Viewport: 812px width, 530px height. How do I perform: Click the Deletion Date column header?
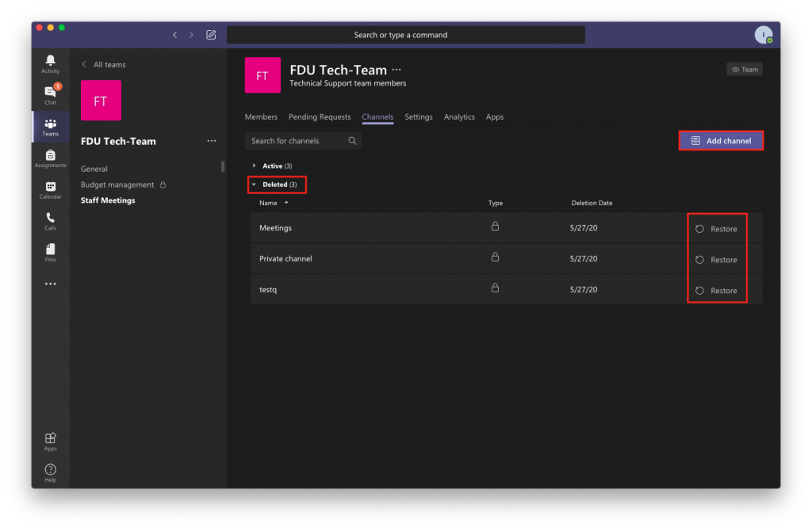pos(592,203)
